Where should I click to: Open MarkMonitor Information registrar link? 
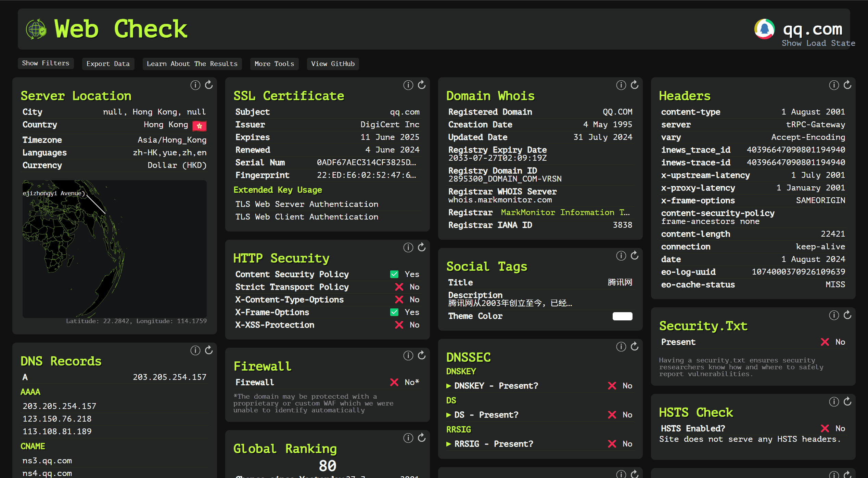pyautogui.click(x=565, y=212)
